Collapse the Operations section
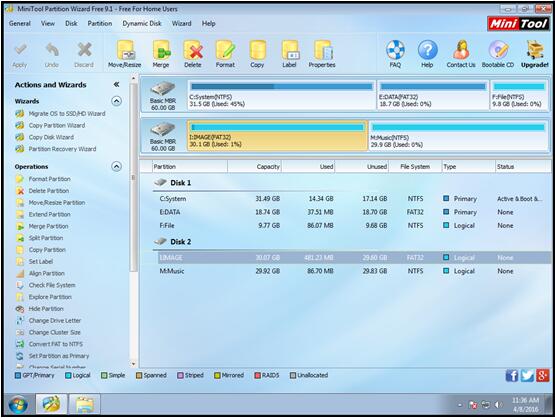The width and height of the screenshot is (555, 418). pos(116,166)
